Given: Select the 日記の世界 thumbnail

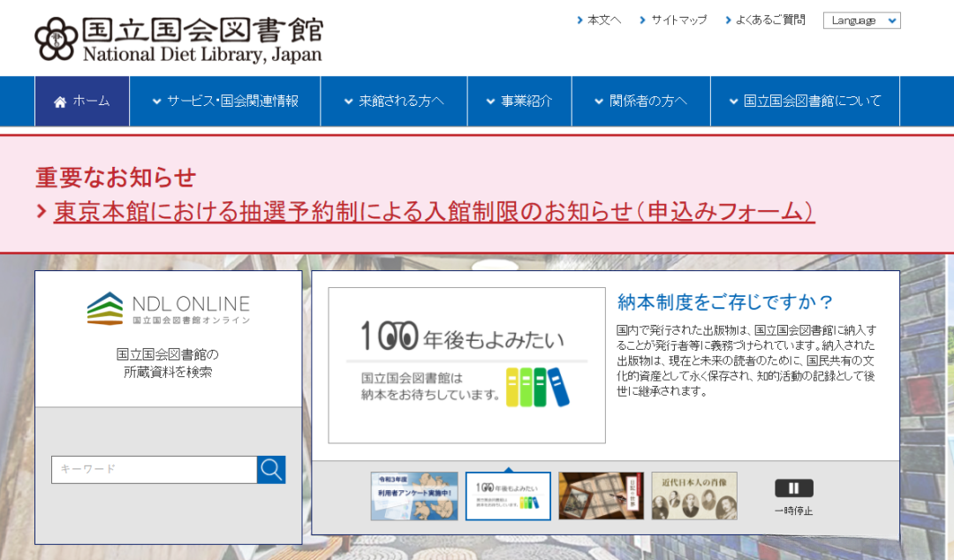Looking at the screenshot, I should (x=602, y=496).
